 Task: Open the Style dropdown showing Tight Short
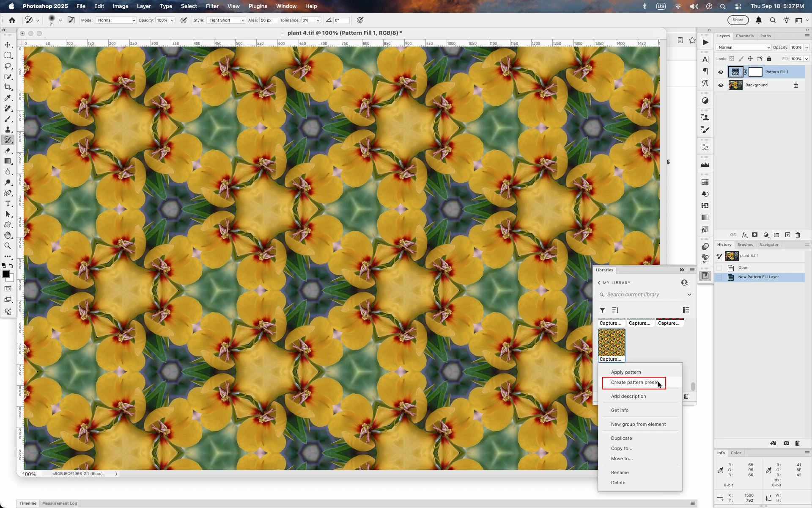tap(226, 20)
